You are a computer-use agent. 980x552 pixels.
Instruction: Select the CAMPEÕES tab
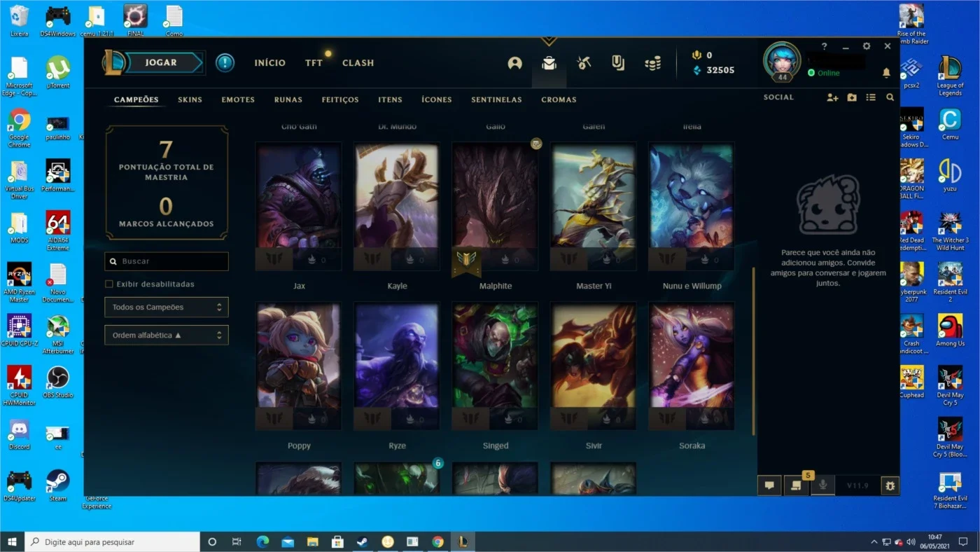tap(136, 99)
